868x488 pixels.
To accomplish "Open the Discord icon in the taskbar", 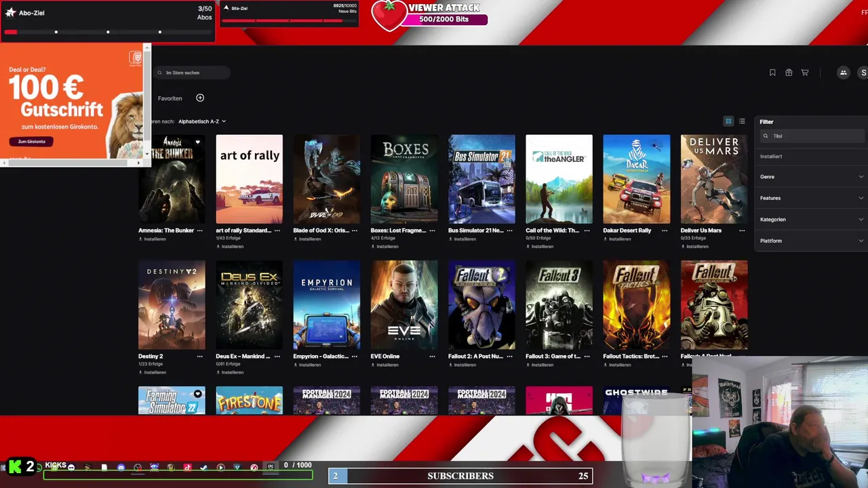I will click(121, 467).
